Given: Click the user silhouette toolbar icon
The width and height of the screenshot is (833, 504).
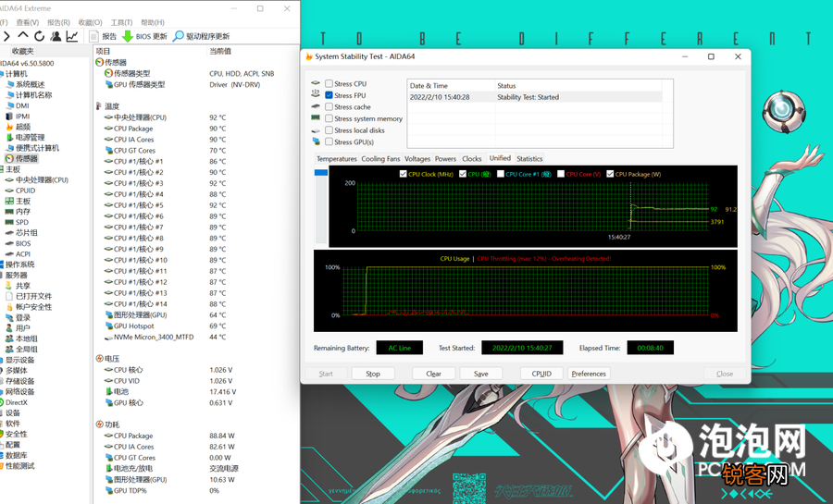Looking at the screenshot, I should 56,36.
